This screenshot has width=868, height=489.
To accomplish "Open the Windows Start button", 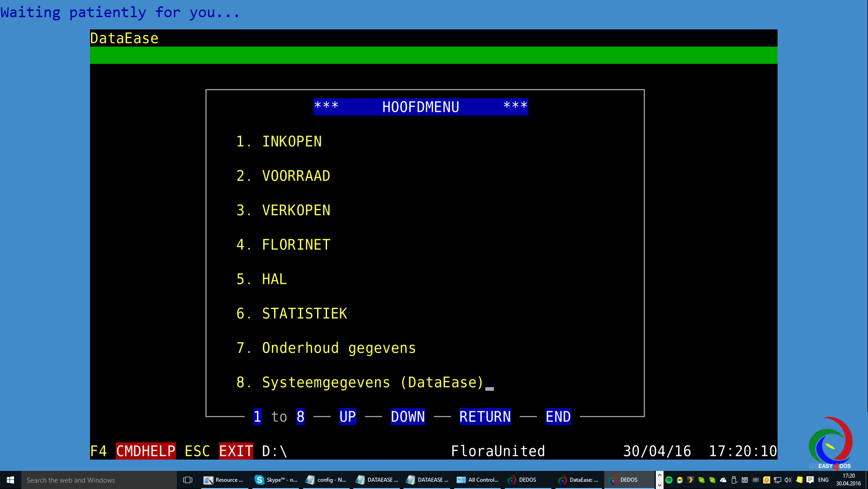I will click(x=10, y=480).
